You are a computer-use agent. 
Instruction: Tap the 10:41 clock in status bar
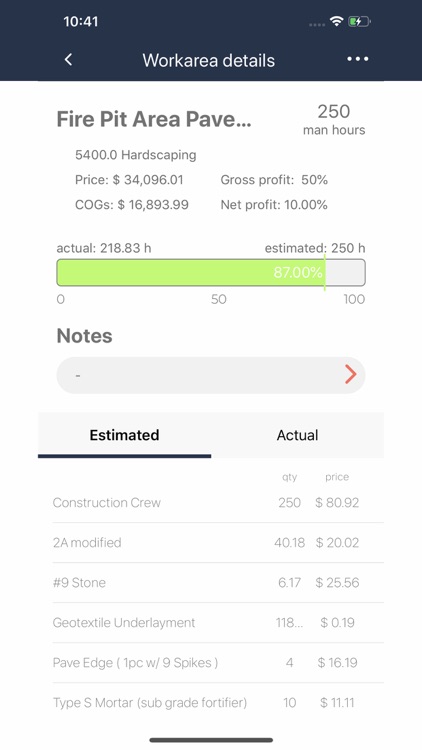[x=80, y=22]
